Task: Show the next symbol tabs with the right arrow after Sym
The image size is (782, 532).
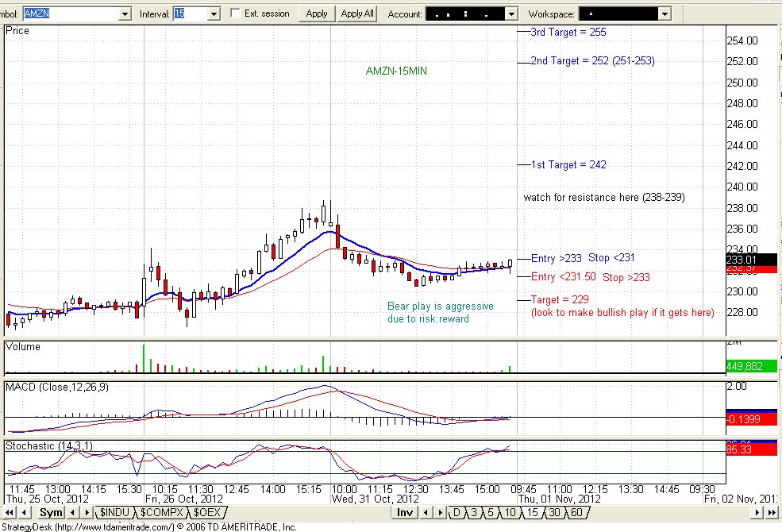Action: tap(87, 512)
